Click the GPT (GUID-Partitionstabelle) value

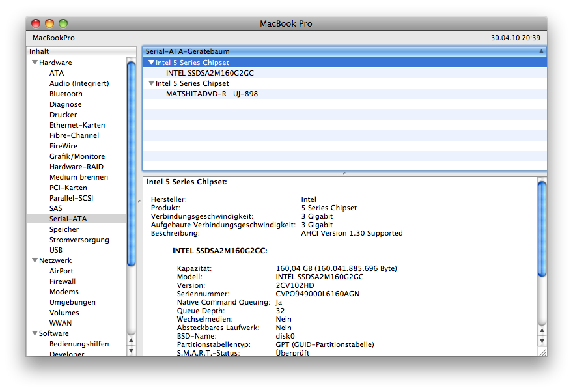[x=325, y=344]
